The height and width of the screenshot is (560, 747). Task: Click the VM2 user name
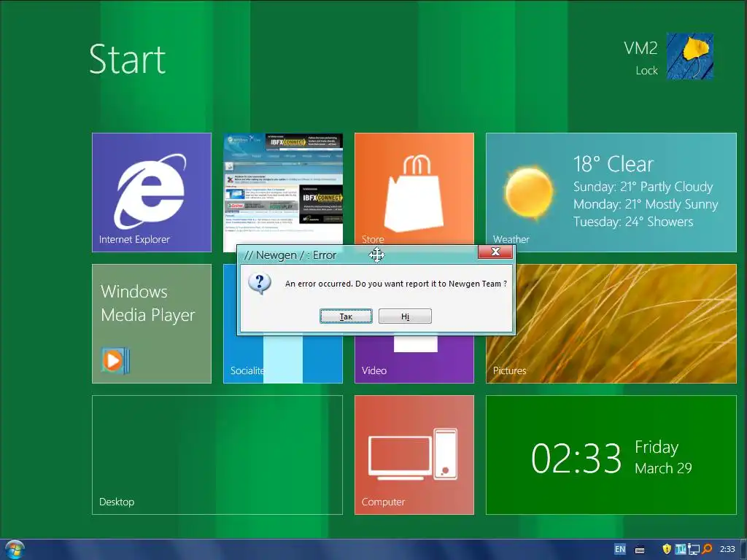coord(640,48)
